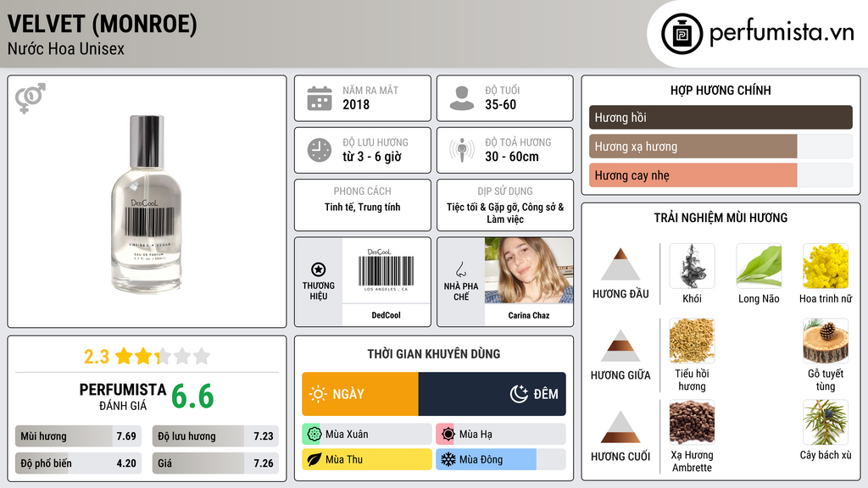Click the Hương cuối pyramid icon
Image resolution: width=868 pixels, height=488 pixels.
pyautogui.click(x=620, y=427)
